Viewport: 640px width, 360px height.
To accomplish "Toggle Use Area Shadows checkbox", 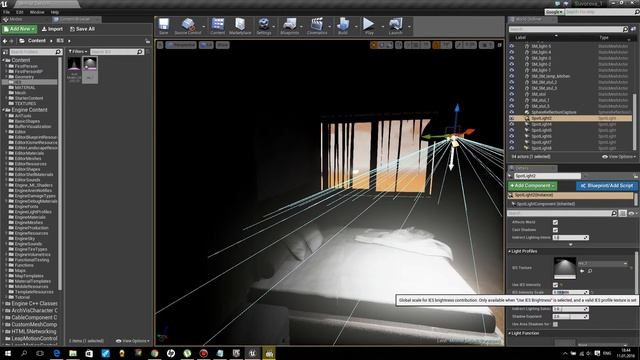I will click(x=555, y=324).
